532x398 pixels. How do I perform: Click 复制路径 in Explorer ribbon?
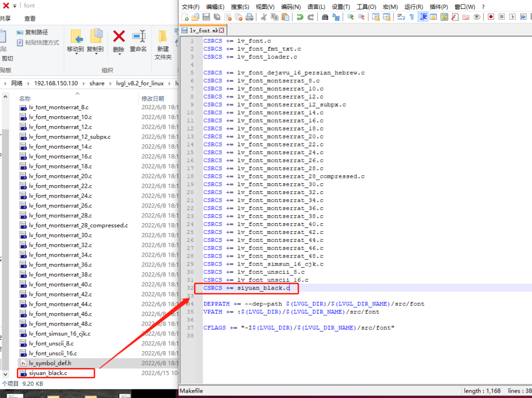pyautogui.click(x=32, y=32)
